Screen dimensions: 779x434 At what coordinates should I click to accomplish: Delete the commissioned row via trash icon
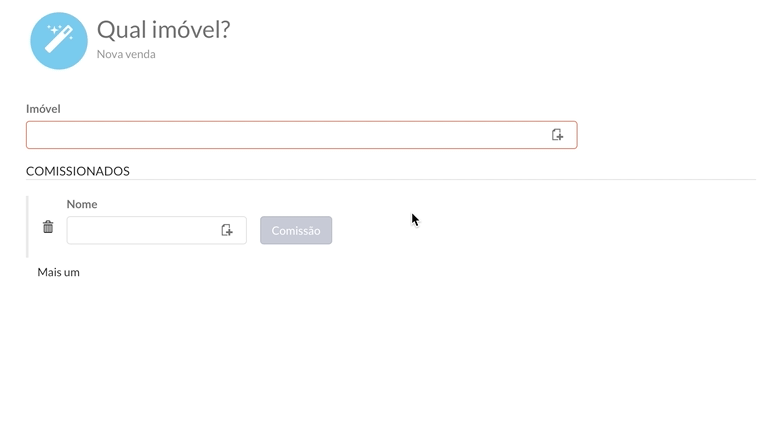48,227
